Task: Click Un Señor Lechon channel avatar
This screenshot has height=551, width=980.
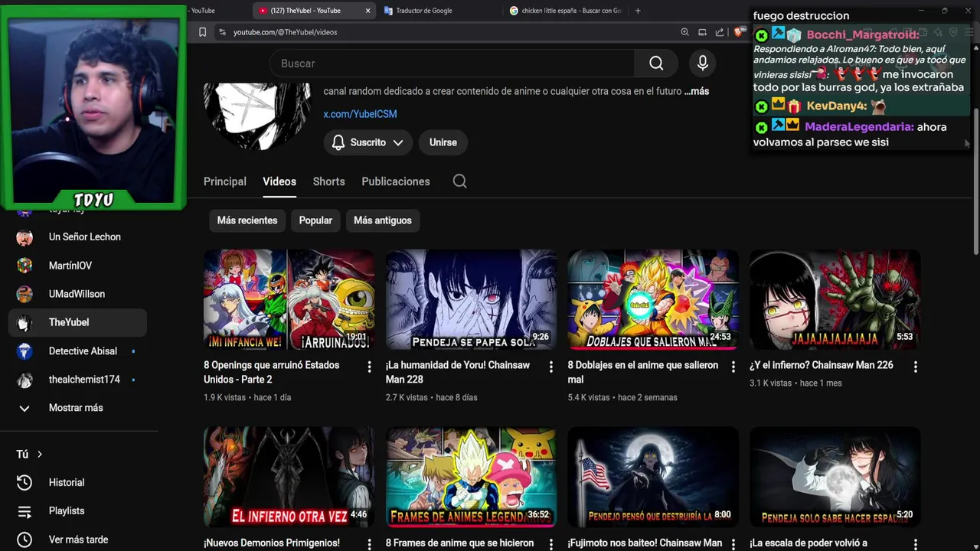Action: 24,237
